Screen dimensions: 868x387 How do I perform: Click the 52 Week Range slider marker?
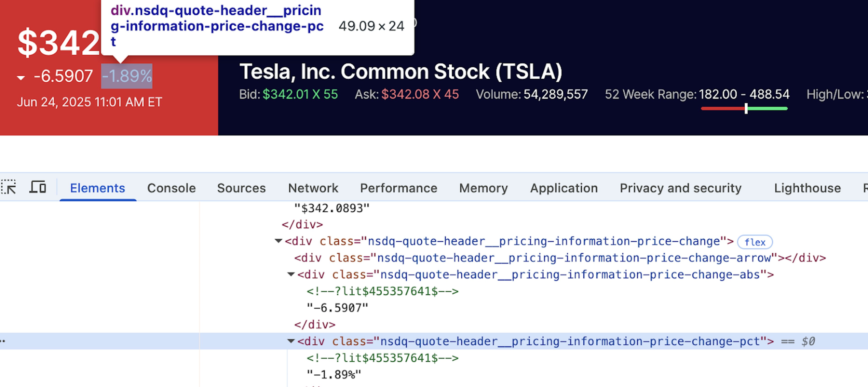746,109
